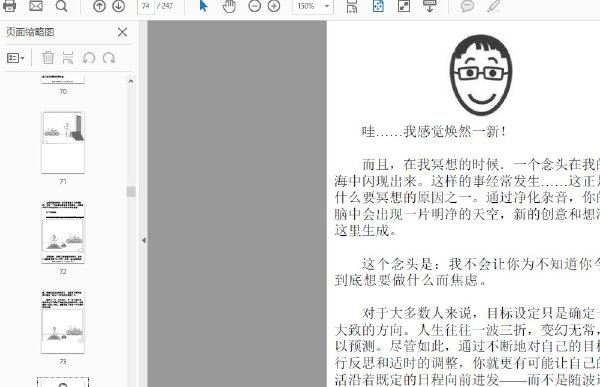Zoom out with the minus circle
The image size is (600, 387).
click(x=254, y=6)
